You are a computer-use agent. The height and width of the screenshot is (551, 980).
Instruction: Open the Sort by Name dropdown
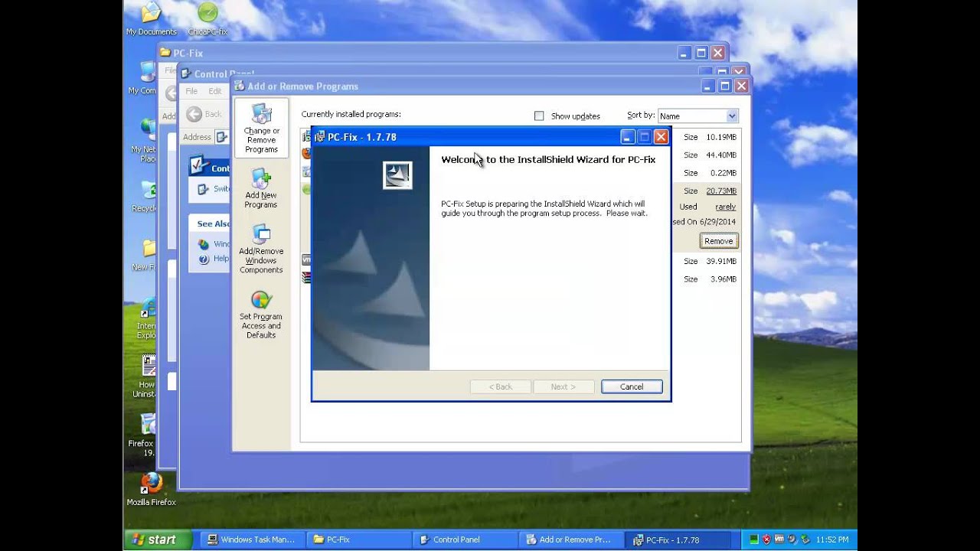tap(697, 116)
